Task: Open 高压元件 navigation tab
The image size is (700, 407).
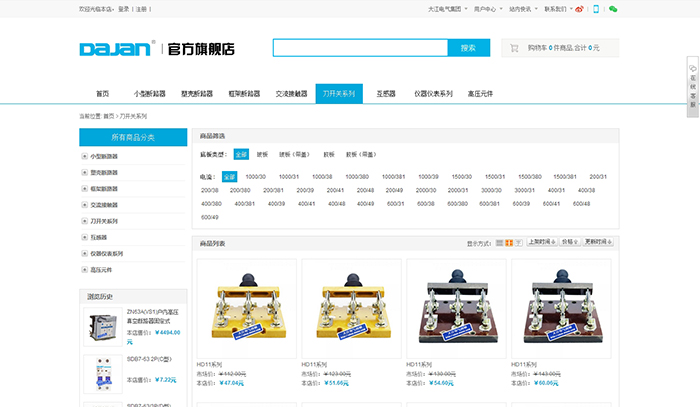Action: point(480,94)
